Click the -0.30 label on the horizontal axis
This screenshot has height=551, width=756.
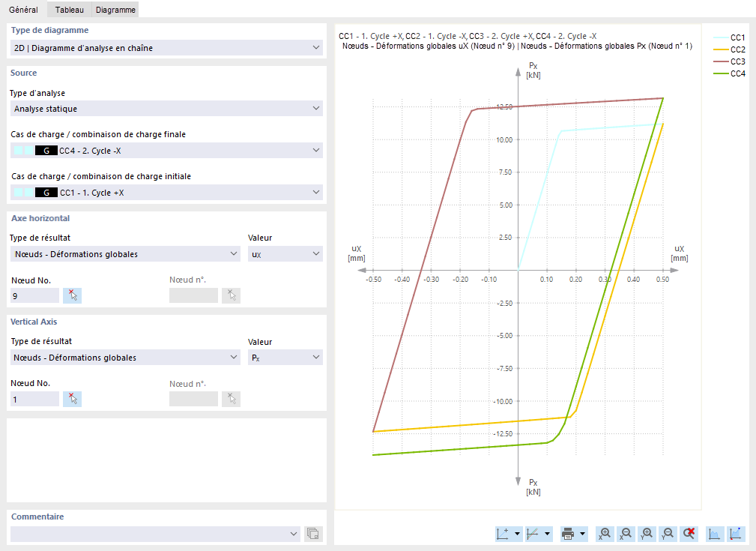[432, 280]
